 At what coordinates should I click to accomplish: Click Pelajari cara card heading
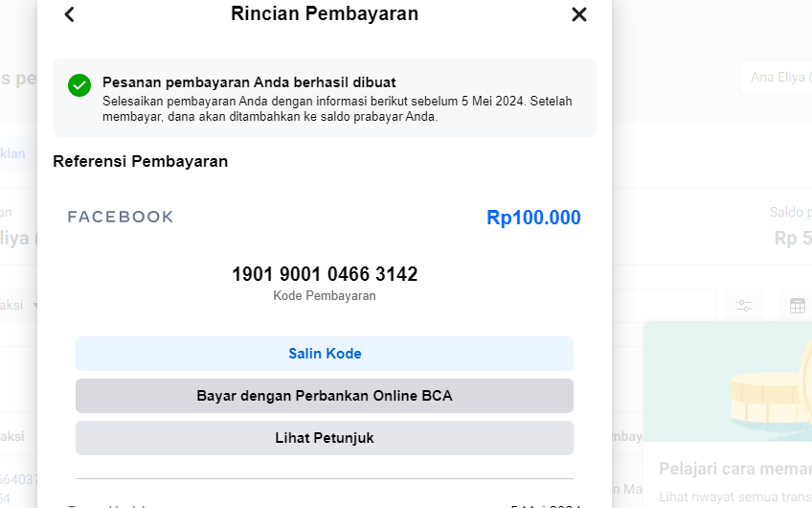click(x=733, y=469)
